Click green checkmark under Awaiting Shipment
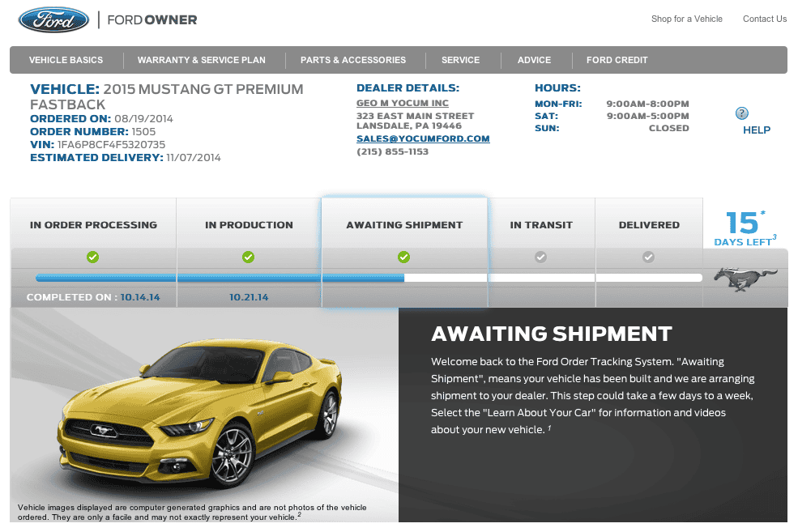 (403, 257)
